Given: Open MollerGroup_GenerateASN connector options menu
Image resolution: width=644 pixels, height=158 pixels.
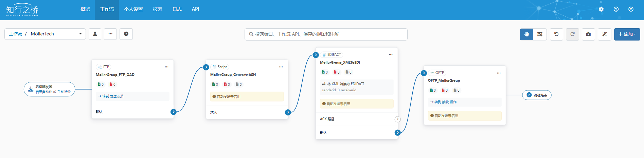Looking at the screenshot, I should (x=281, y=67).
